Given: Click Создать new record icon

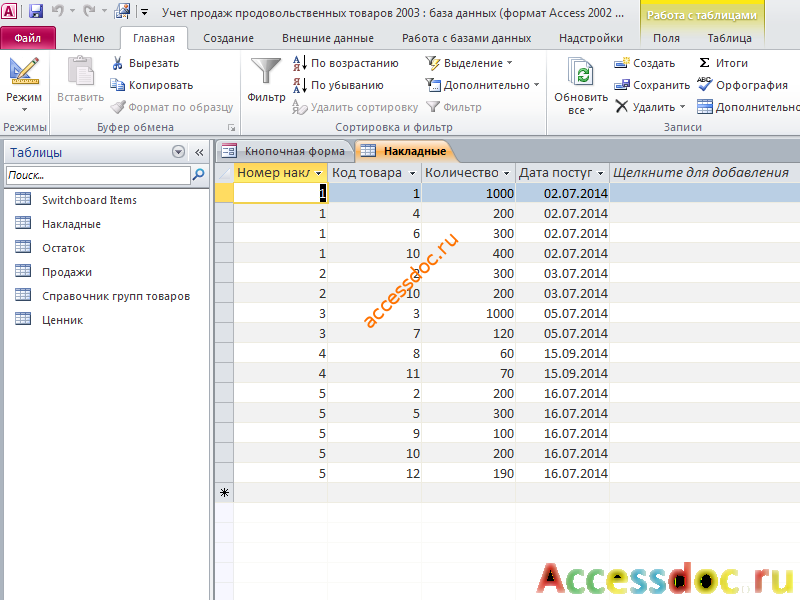Looking at the screenshot, I should pyautogui.click(x=622, y=63).
